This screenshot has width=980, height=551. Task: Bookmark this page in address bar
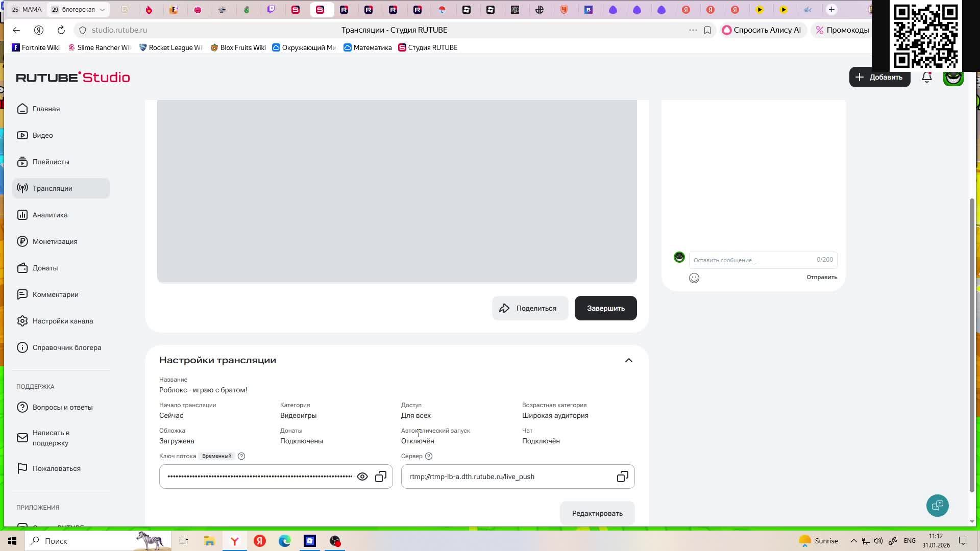tap(707, 30)
